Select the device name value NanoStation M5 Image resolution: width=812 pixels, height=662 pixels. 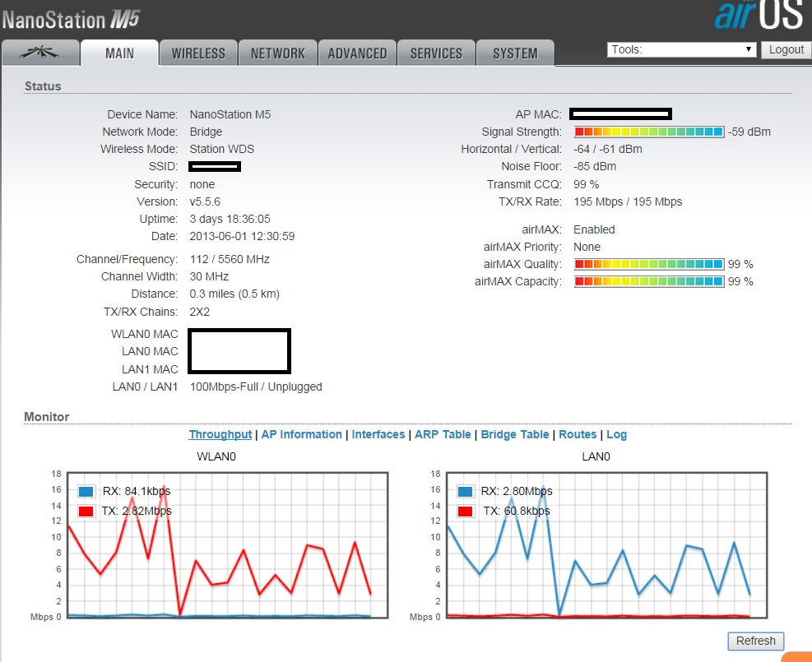[x=230, y=114]
